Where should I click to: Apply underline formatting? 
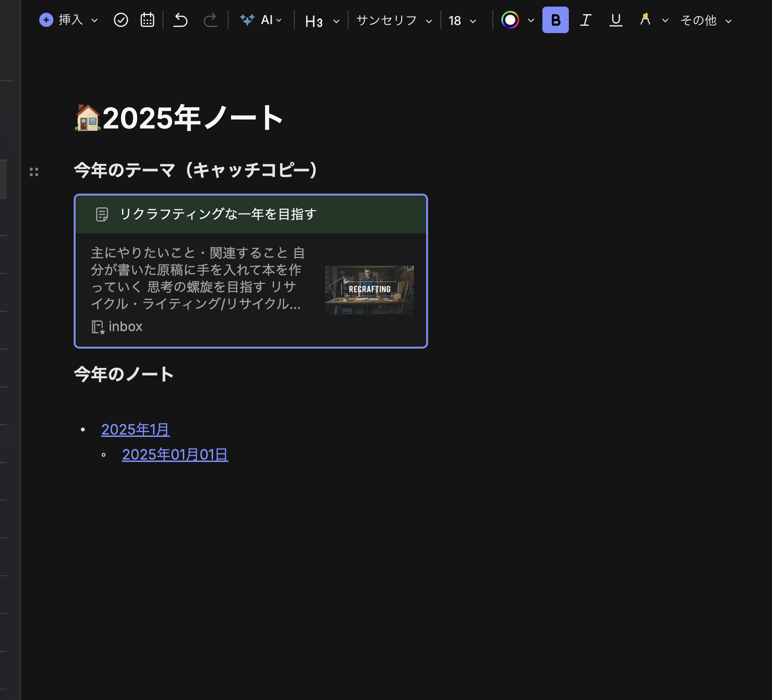click(616, 20)
